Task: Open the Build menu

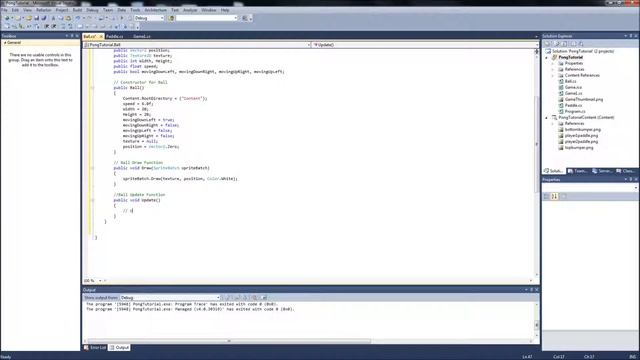Action: click(x=78, y=10)
